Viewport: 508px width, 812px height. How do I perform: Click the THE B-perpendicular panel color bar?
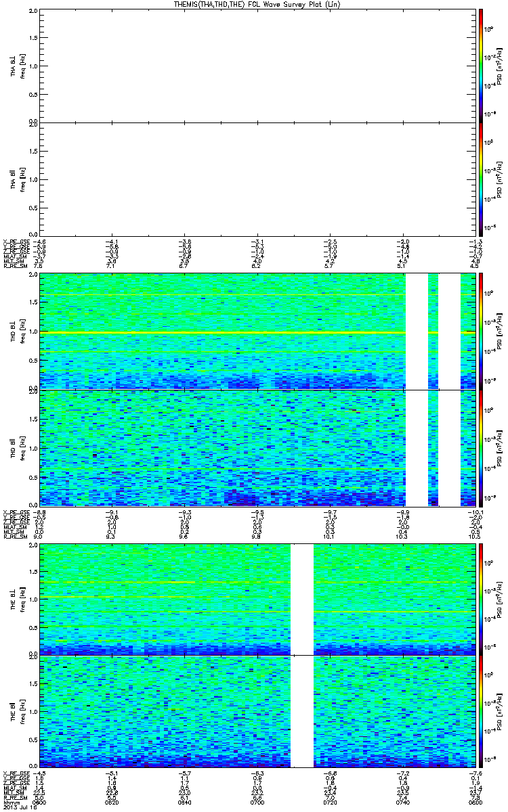pos(481,599)
